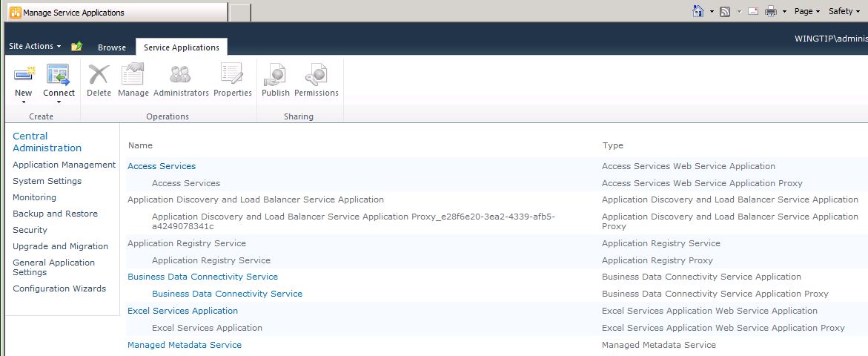The width and height of the screenshot is (868, 356).
Task: Click the Manage ribbon icon
Action: click(x=133, y=74)
